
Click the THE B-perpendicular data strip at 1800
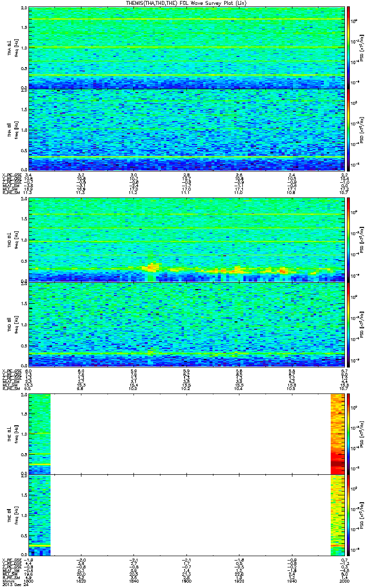[39, 433]
